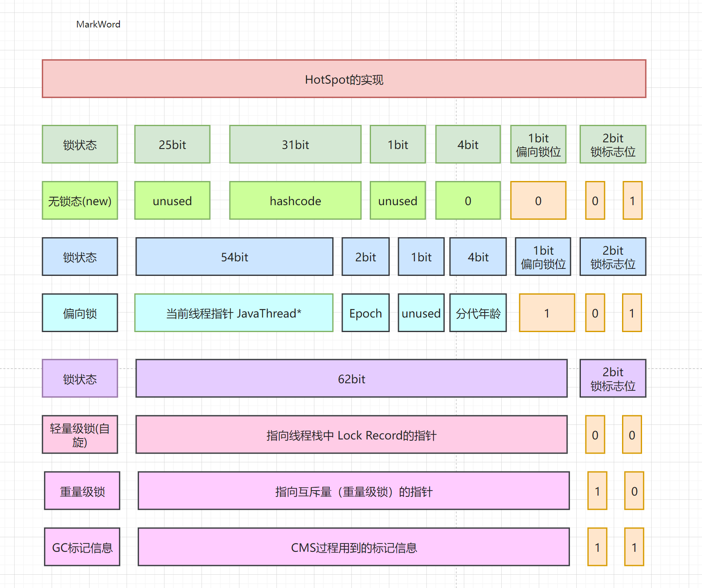Select the flag bit 0 in 重量级锁 row

(634, 491)
